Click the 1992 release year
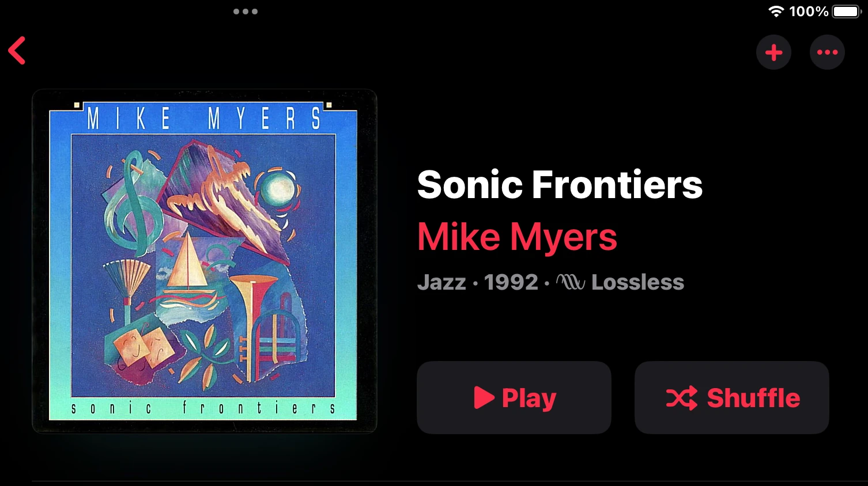Viewport: 868px width, 486px height. [511, 282]
